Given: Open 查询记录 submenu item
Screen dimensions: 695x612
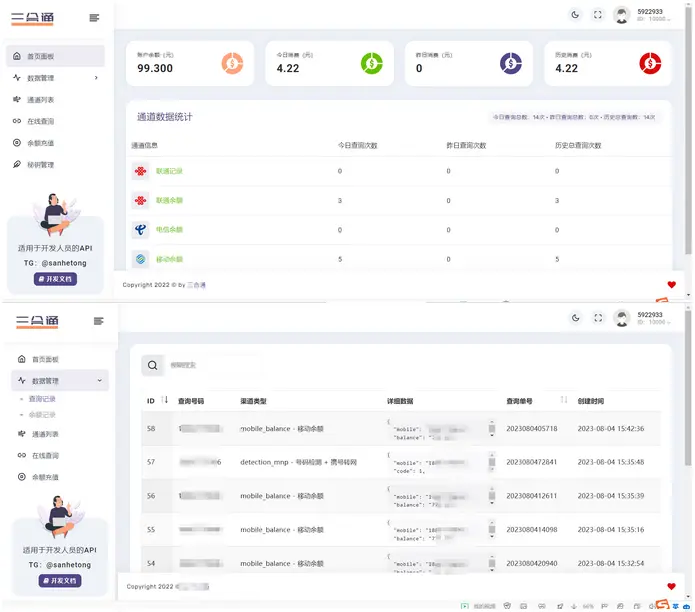Looking at the screenshot, I should click(42, 399).
